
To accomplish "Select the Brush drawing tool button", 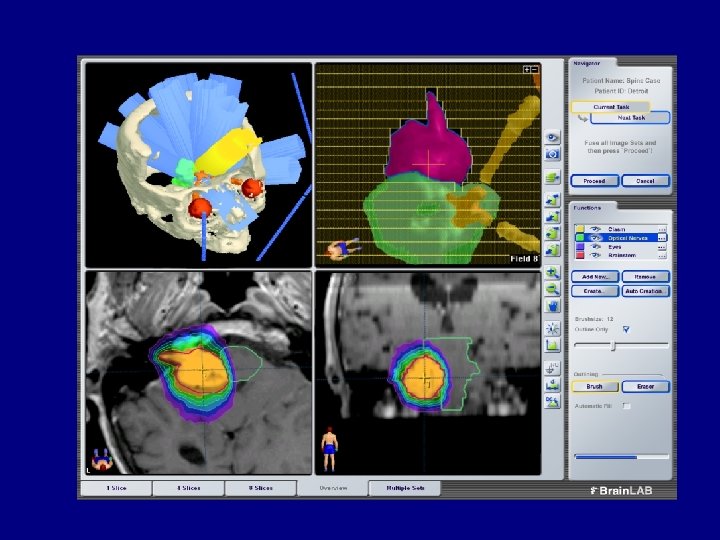I will tap(594, 387).
